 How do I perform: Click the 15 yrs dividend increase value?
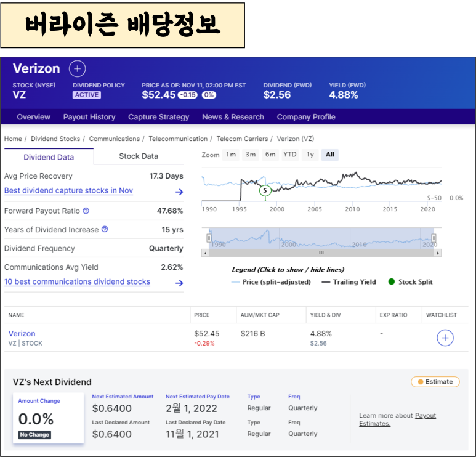pos(172,230)
